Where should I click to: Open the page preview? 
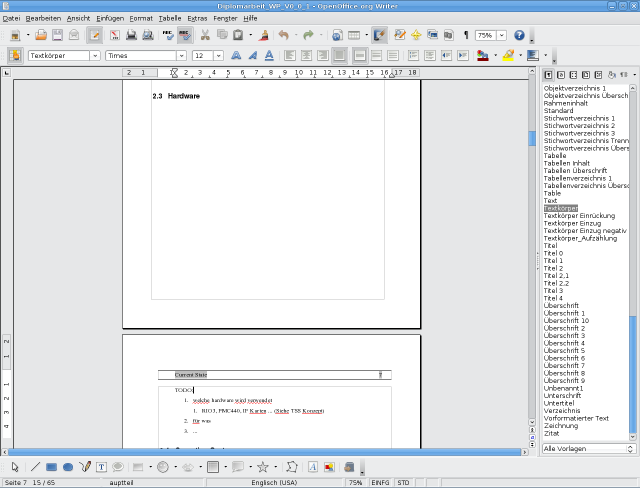coord(147,35)
